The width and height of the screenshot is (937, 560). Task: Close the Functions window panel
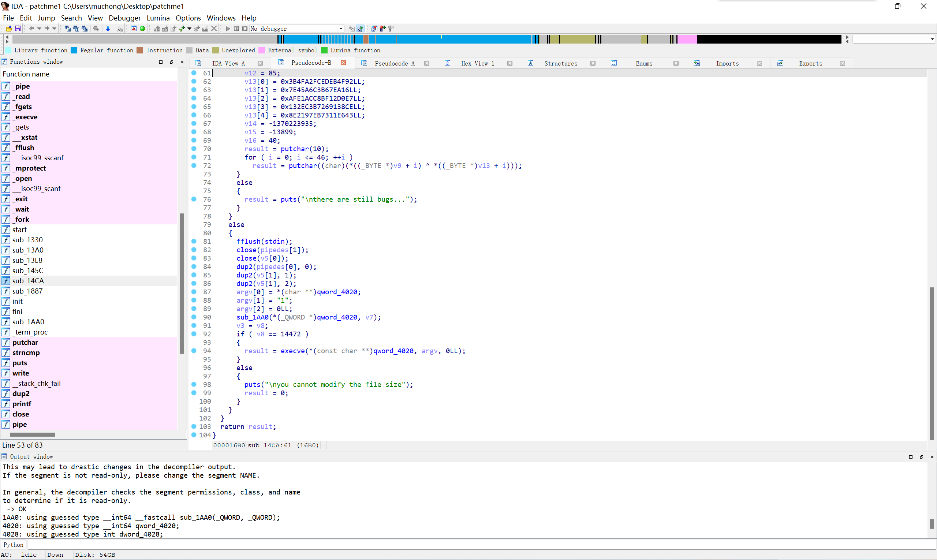click(182, 62)
